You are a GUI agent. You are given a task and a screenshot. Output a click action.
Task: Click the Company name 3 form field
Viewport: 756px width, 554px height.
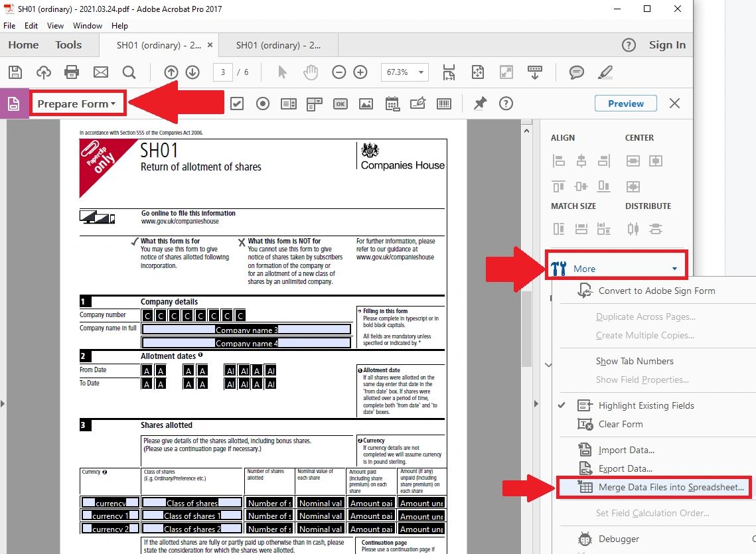pyautogui.click(x=246, y=329)
